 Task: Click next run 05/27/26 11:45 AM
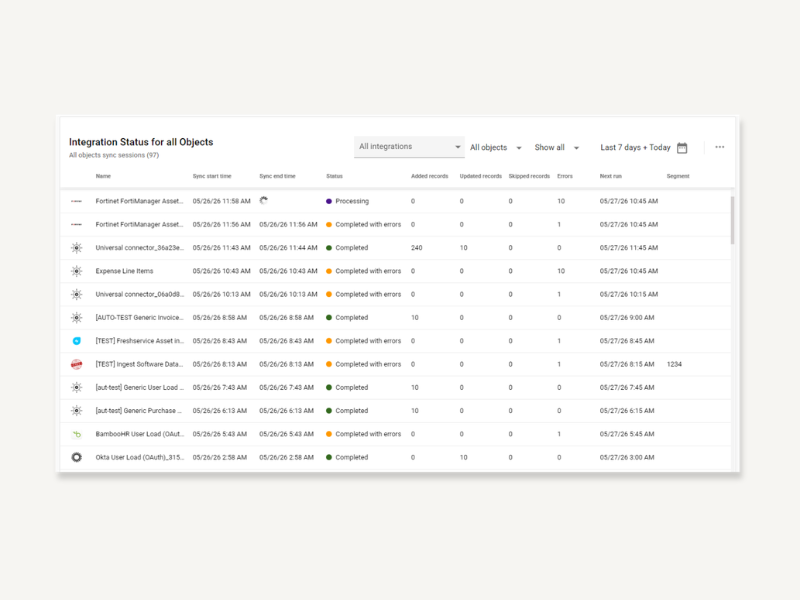click(629, 248)
